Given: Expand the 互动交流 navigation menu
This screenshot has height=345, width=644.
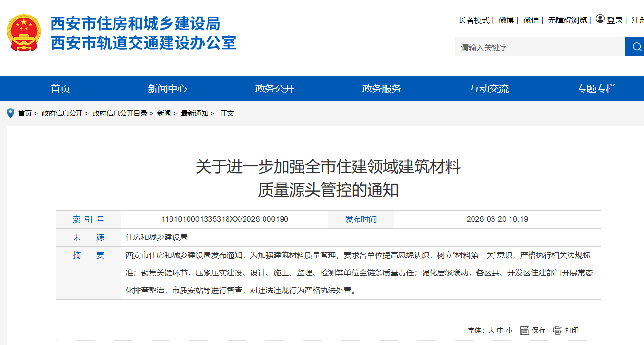Looking at the screenshot, I should (x=489, y=89).
